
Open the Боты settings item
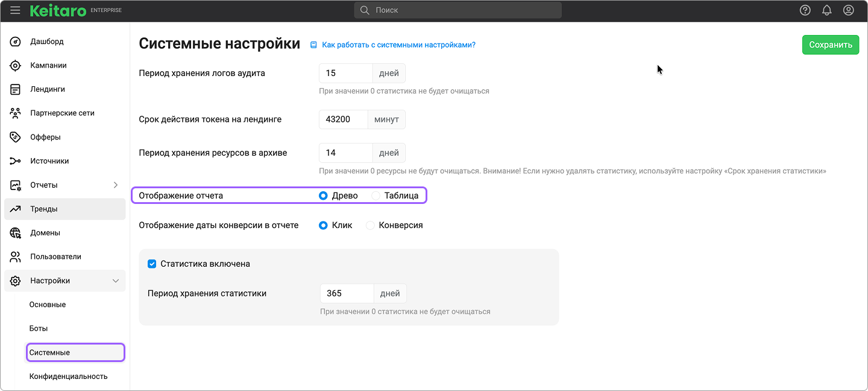39,328
